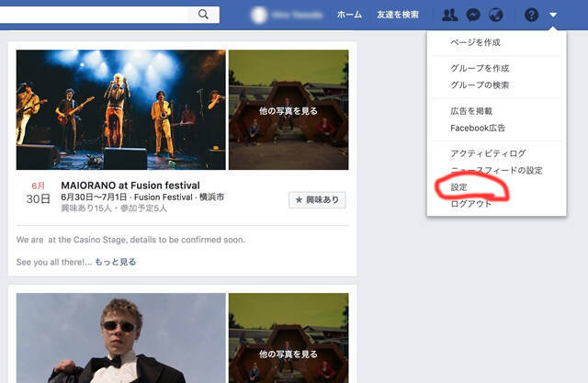The width and height of the screenshot is (588, 383).
Task: Collapse the account dropdown arrow
Action: 553,16
